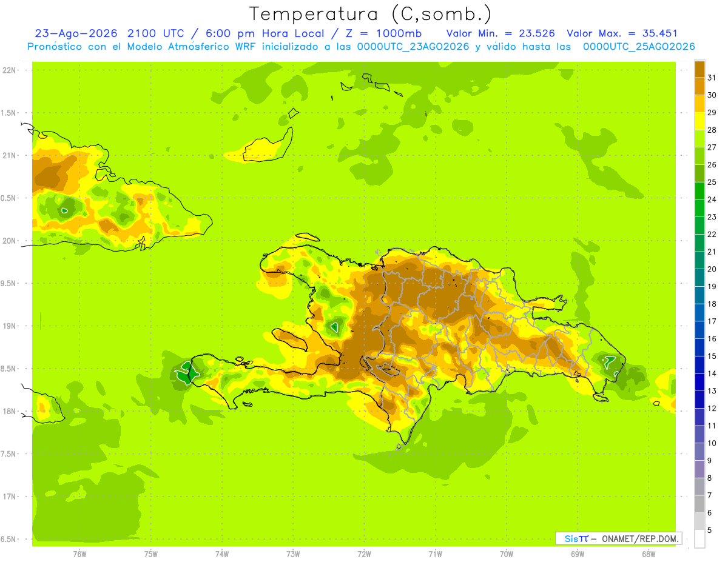Viewport: 728px width, 562px height.
Task: Click the '72W' longitude label
Action: tap(364, 554)
